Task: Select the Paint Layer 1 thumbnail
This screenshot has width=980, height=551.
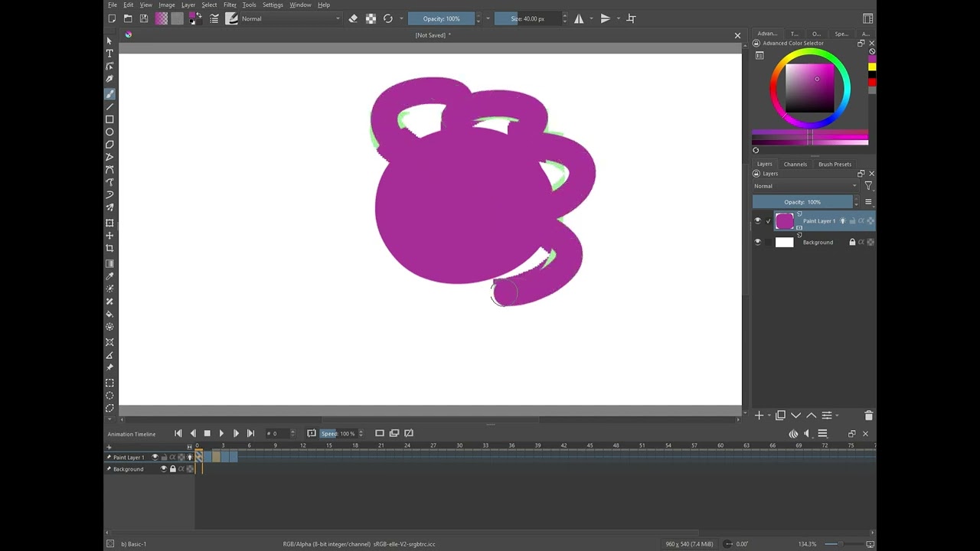Action: pos(785,221)
